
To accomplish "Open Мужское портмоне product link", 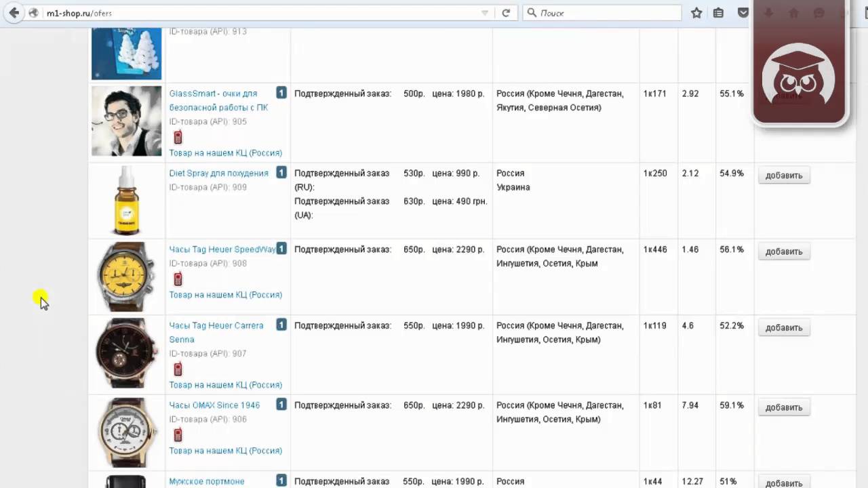I will coord(206,481).
